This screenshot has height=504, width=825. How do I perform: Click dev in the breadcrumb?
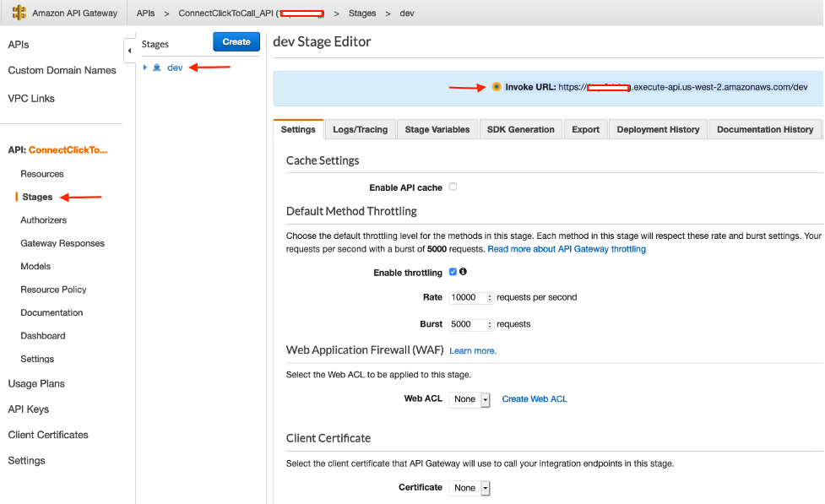click(x=407, y=14)
